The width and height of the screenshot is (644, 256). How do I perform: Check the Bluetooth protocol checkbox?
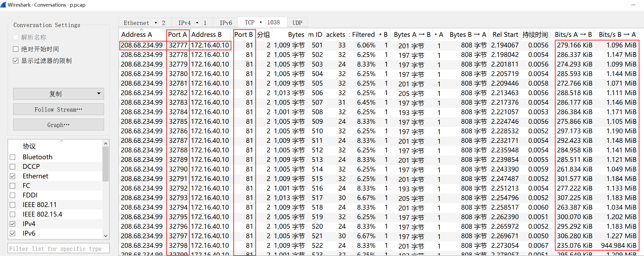point(12,157)
